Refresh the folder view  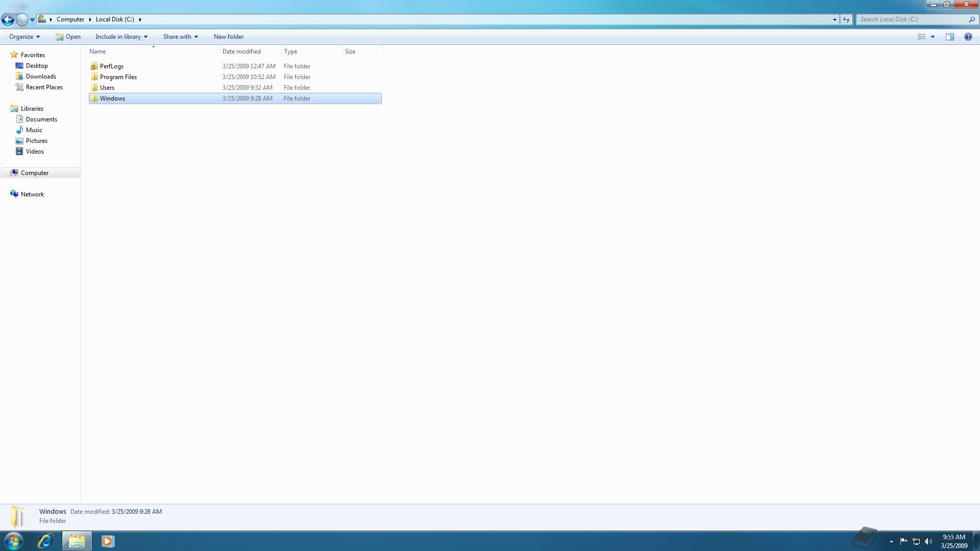(846, 19)
